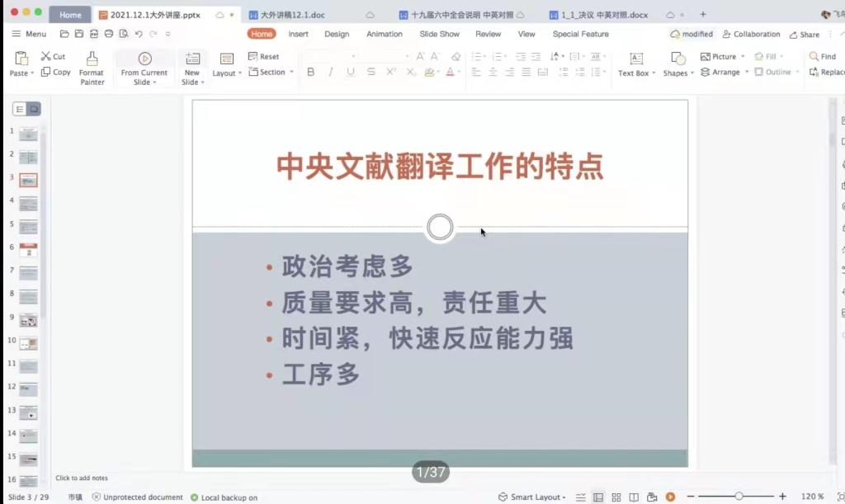
Task: Click the zoom slider handle
Action: pos(739,497)
